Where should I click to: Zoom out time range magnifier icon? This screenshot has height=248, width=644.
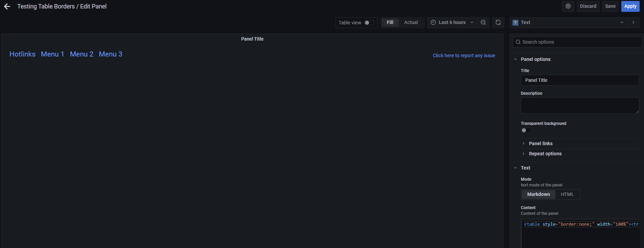(483, 22)
